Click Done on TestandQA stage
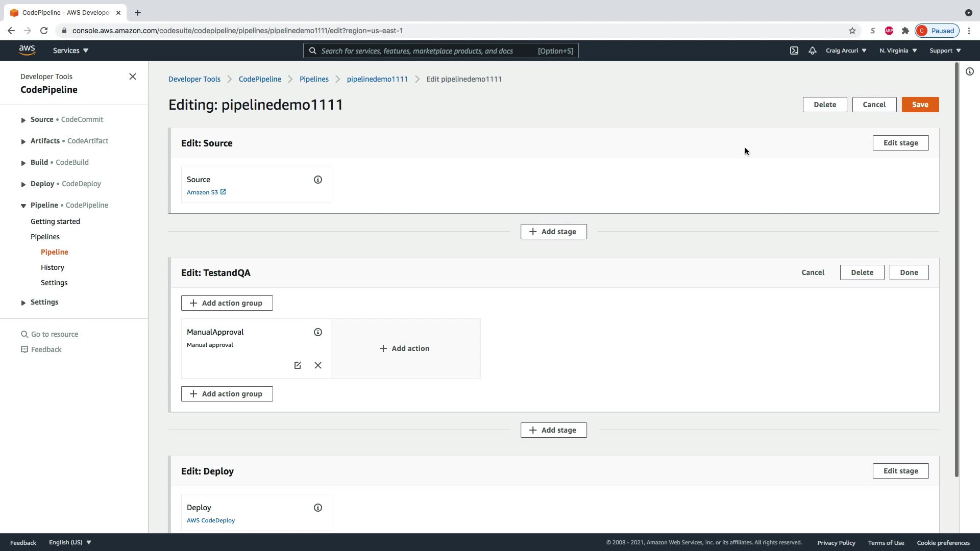980x551 pixels. 909,272
